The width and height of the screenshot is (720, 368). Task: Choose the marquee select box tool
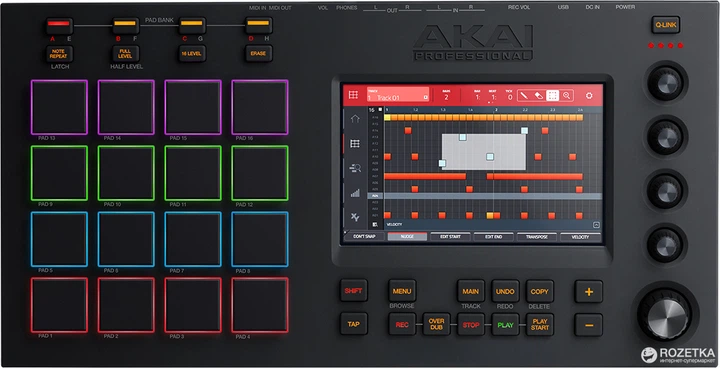coord(552,96)
